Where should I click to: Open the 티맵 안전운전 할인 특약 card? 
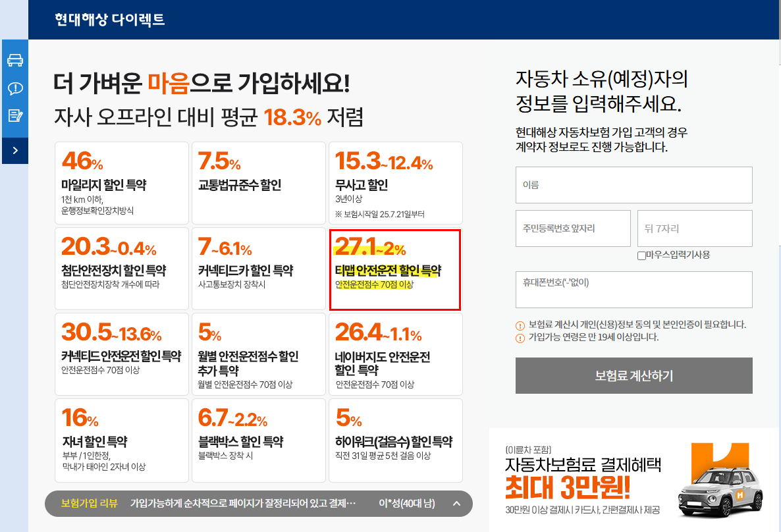[x=396, y=269]
